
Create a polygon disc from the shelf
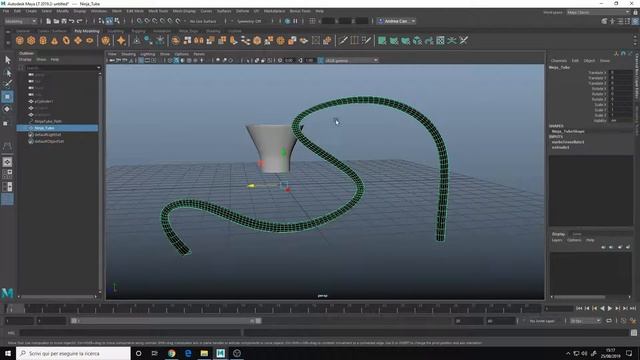pyautogui.click(x=89, y=40)
